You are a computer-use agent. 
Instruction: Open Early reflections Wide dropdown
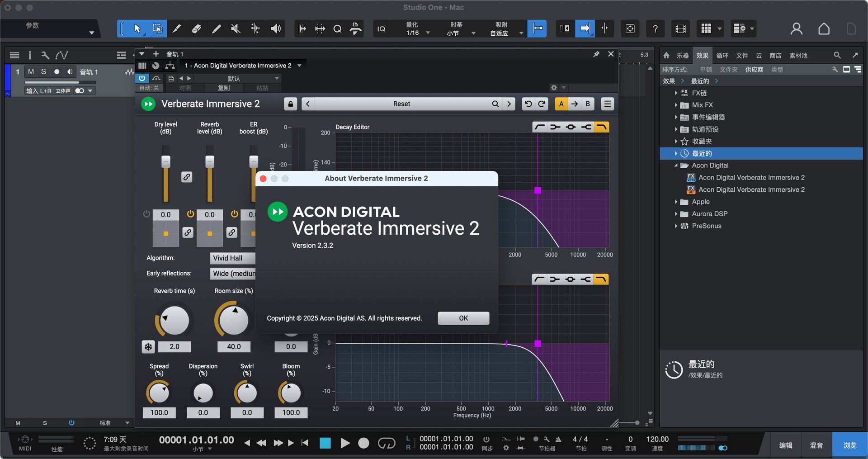coord(232,274)
